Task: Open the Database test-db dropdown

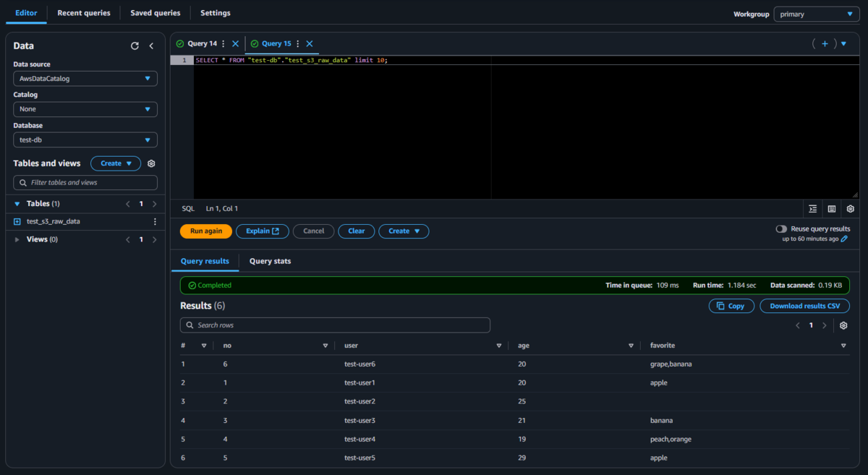Action: pyautogui.click(x=85, y=140)
